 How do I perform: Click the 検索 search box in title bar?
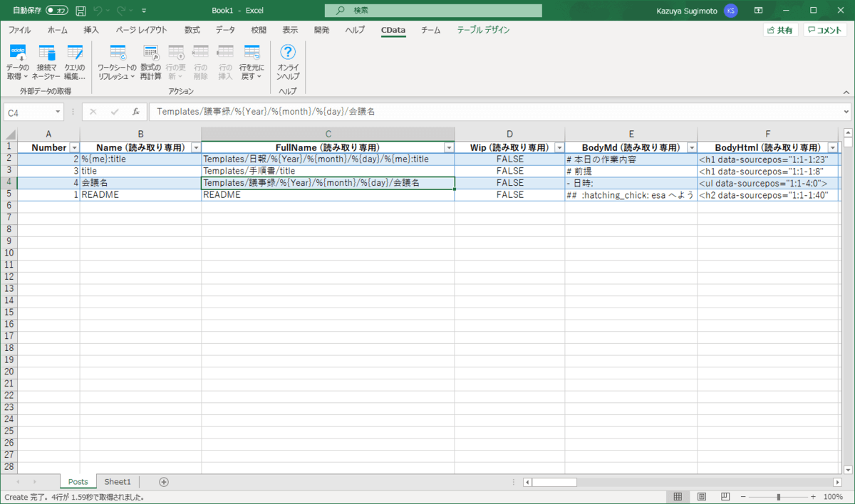432,11
